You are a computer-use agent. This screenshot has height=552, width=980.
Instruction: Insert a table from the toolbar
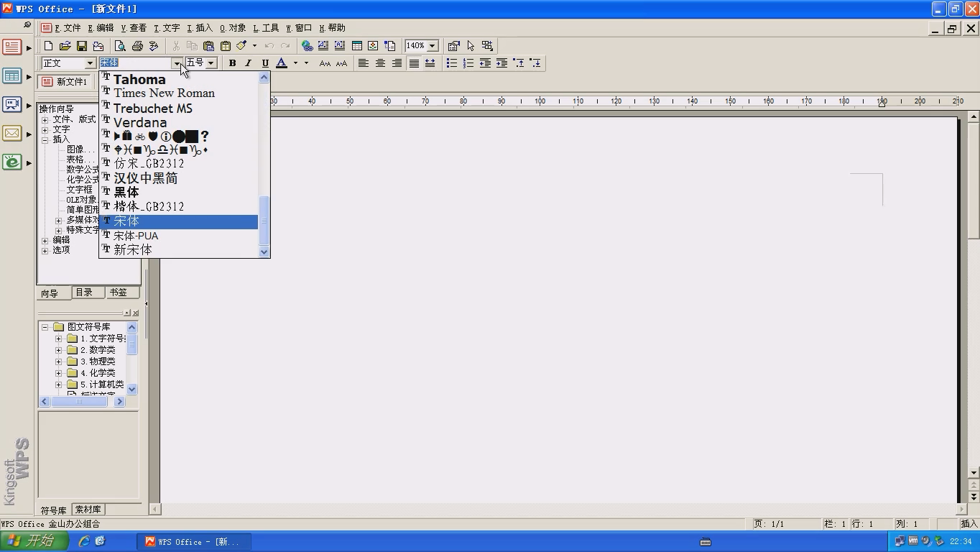pyautogui.click(x=356, y=46)
